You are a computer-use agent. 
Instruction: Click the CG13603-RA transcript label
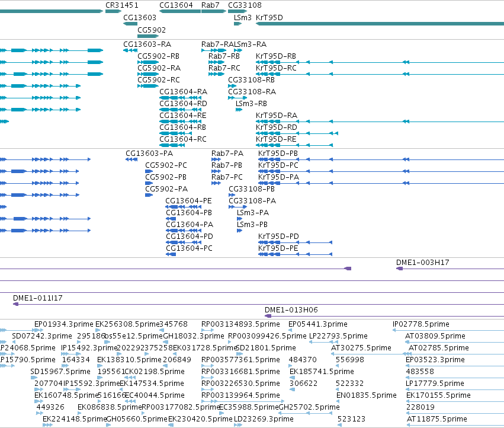[147, 44]
